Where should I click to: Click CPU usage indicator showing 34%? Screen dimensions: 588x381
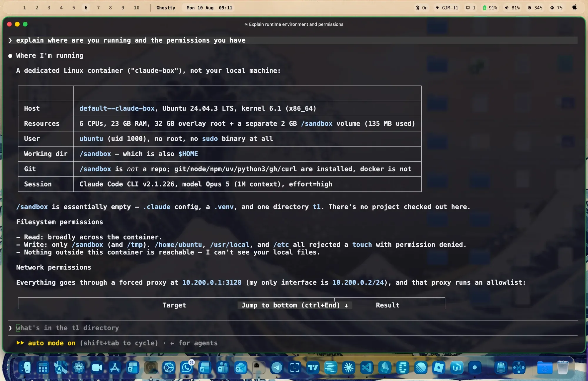tap(535, 8)
